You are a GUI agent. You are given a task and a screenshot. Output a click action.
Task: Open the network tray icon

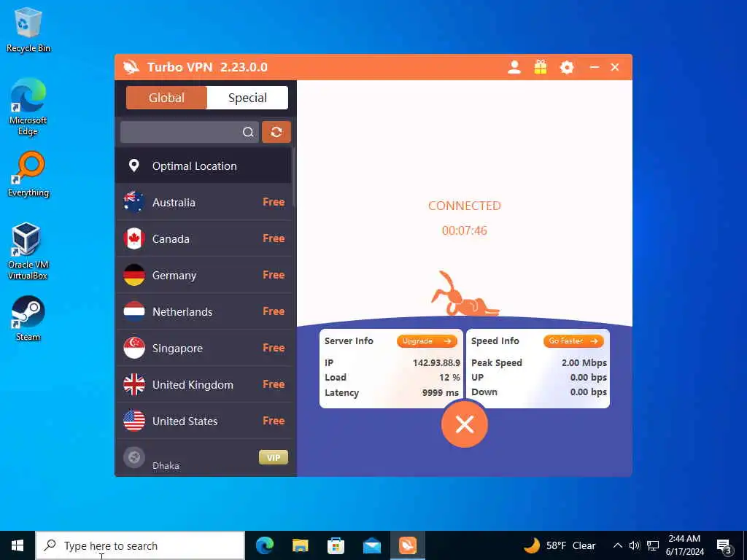click(653, 545)
